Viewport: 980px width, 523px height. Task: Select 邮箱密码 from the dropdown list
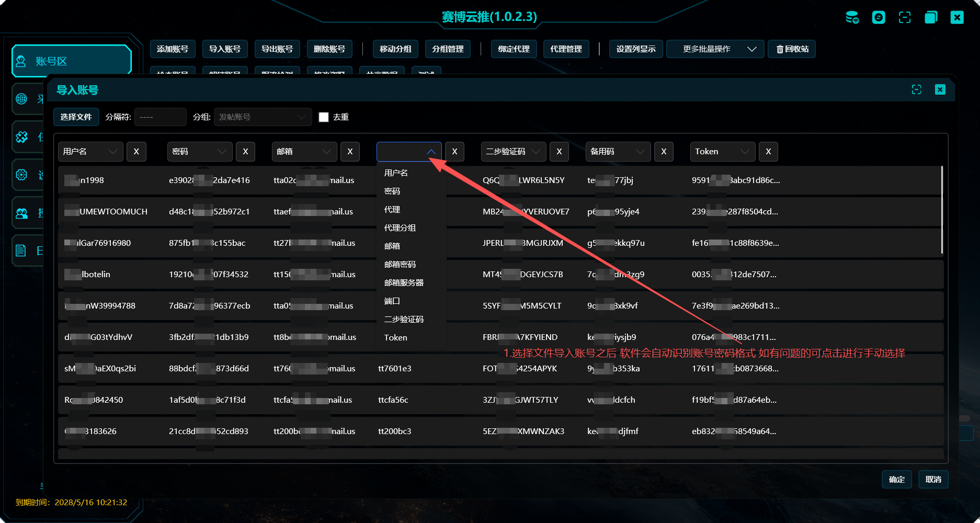400,265
